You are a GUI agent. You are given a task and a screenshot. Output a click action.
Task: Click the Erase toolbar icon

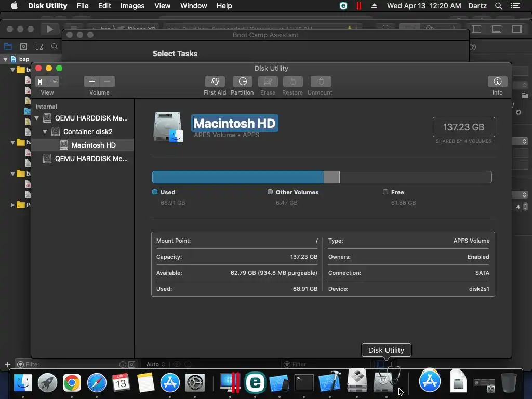[x=268, y=82]
